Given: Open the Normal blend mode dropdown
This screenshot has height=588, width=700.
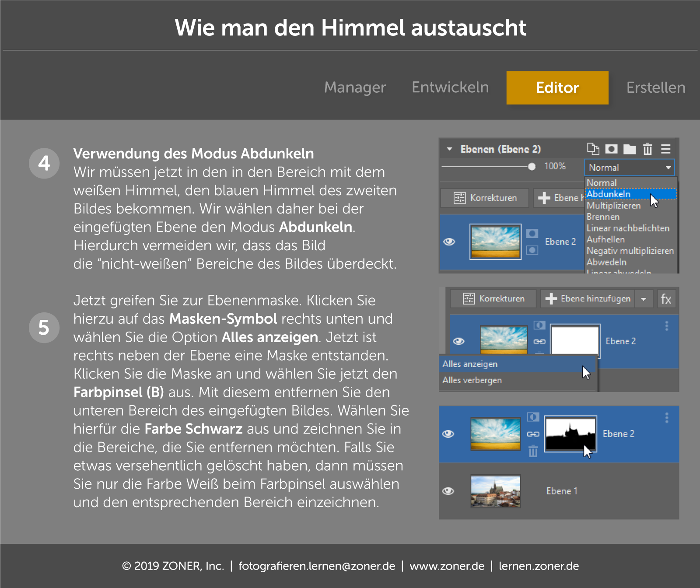Looking at the screenshot, I should pyautogui.click(x=629, y=167).
